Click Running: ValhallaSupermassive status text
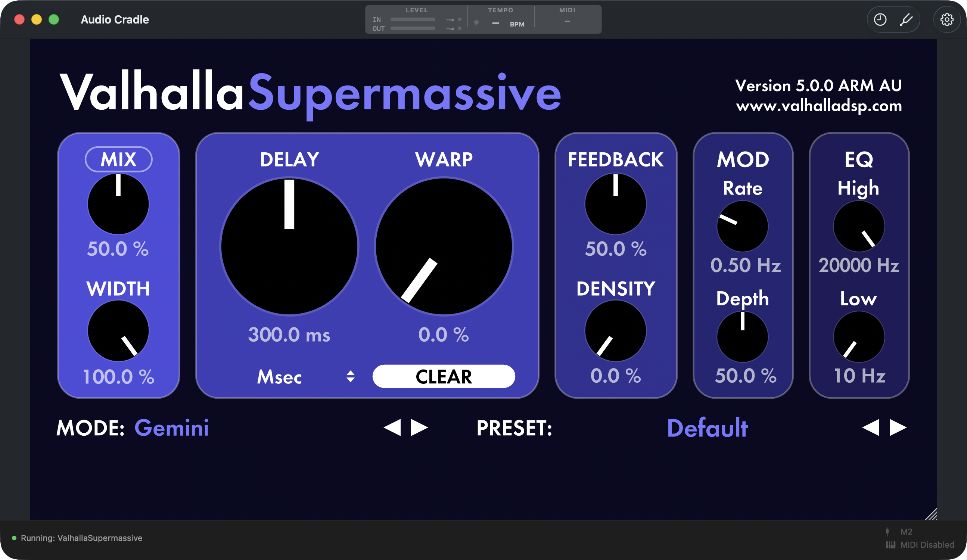The height and width of the screenshot is (560, 967). [81, 538]
